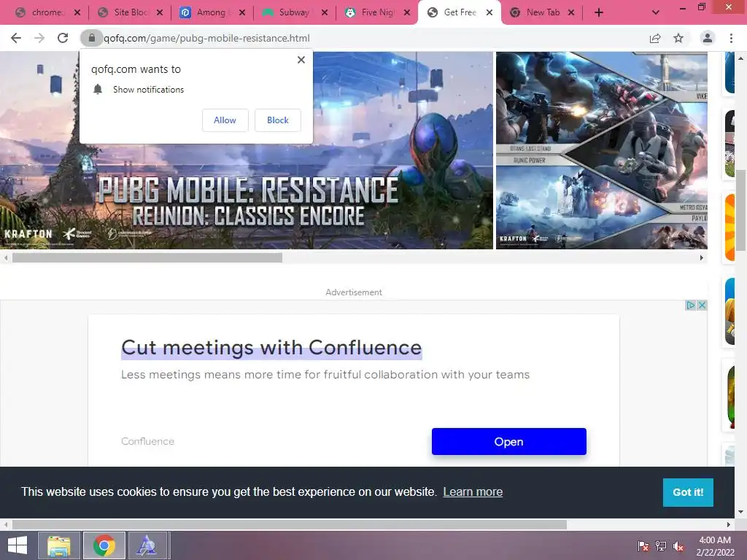The width and height of the screenshot is (747, 560).
Task: Click the AdChoices icon on ad
Action: click(690, 306)
